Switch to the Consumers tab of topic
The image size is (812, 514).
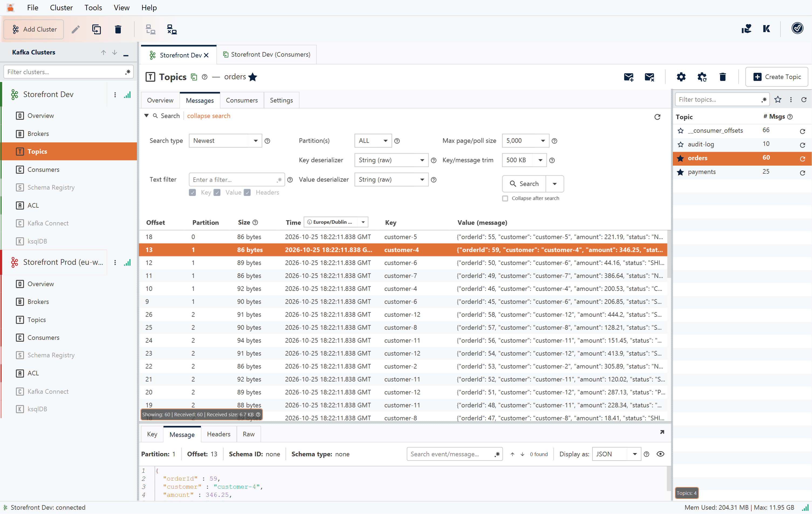coord(242,100)
